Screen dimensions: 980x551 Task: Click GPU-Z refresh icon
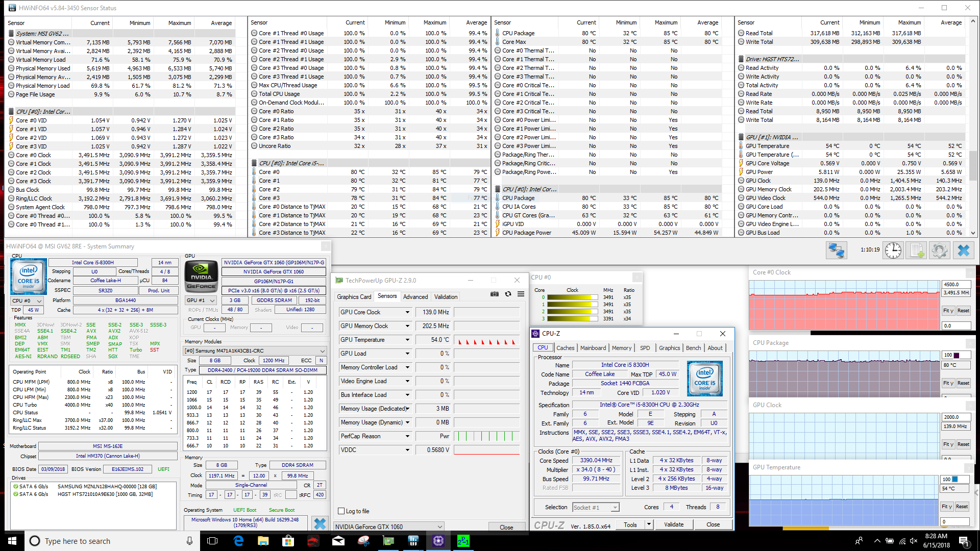pyautogui.click(x=508, y=294)
